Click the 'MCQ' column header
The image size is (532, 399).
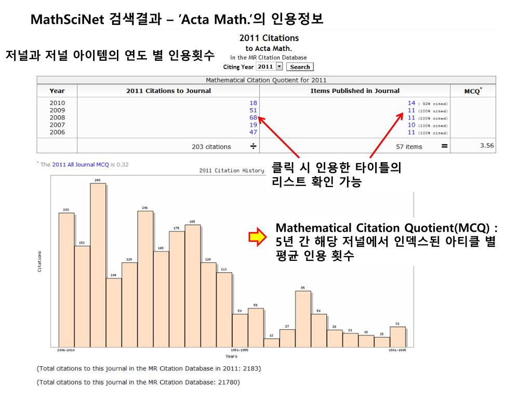[x=473, y=90]
